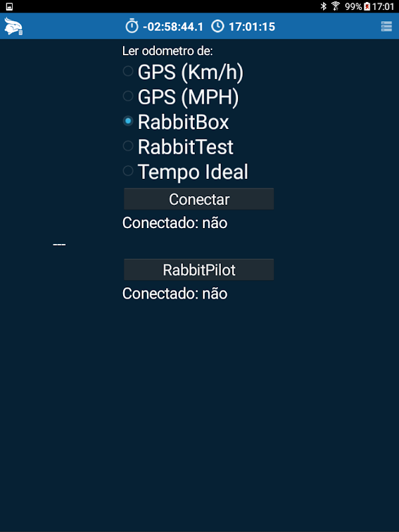Choose the Tempo Ideal radio option
The width and height of the screenshot is (399, 532).
pos(128,172)
